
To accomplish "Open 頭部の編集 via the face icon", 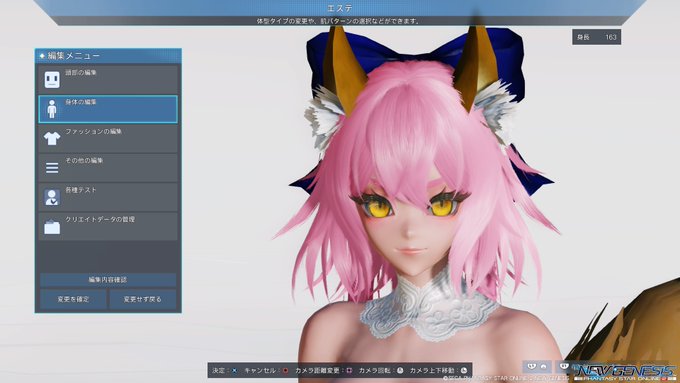I will coord(52,80).
